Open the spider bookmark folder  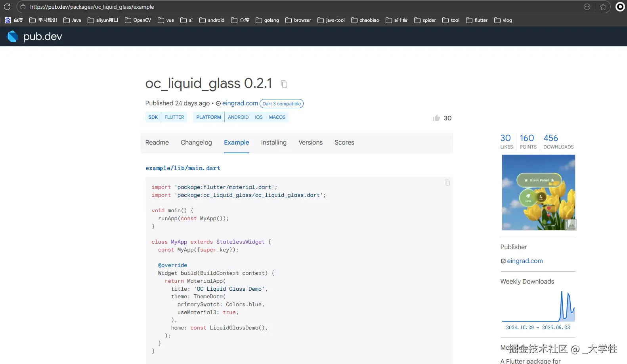425,20
